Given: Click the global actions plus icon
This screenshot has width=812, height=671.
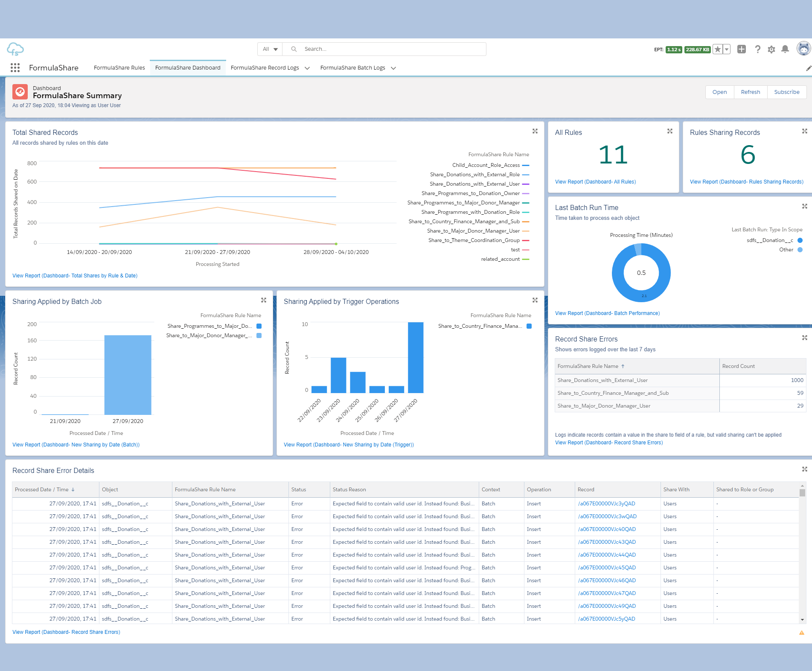Looking at the screenshot, I should pyautogui.click(x=741, y=50).
